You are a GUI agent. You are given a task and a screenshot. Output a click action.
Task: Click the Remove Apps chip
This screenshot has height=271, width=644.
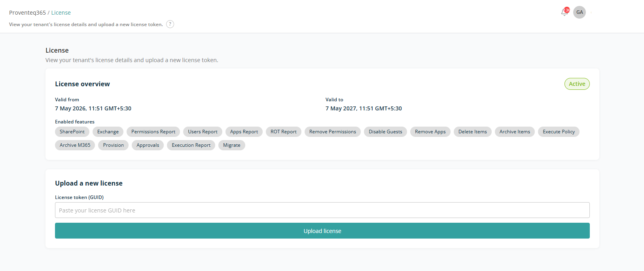click(430, 132)
